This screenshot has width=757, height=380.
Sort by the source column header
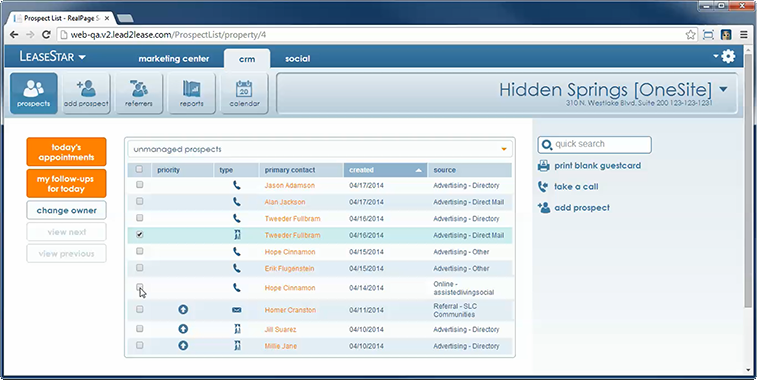point(469,170)
